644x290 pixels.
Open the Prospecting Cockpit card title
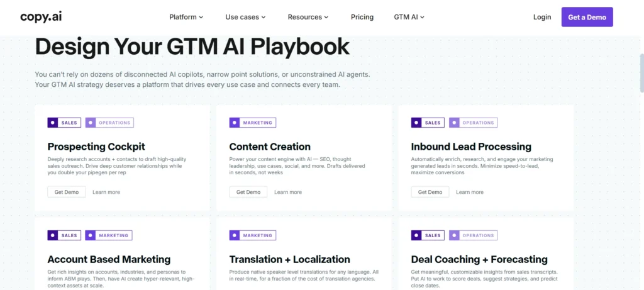pyautogui.click(x=96, y=147)
